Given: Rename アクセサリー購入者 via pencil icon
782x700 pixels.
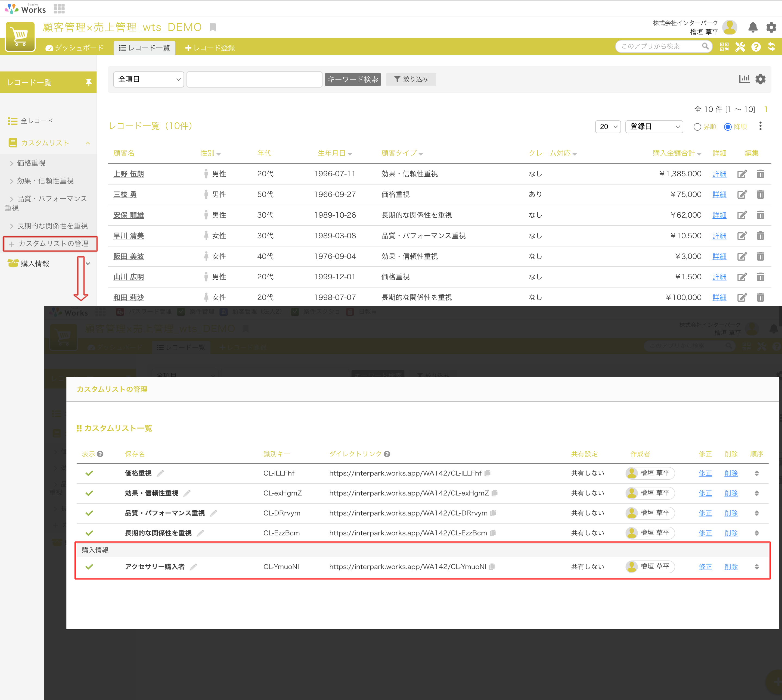Looking at the screenshot, I should (x=194, y=567).
